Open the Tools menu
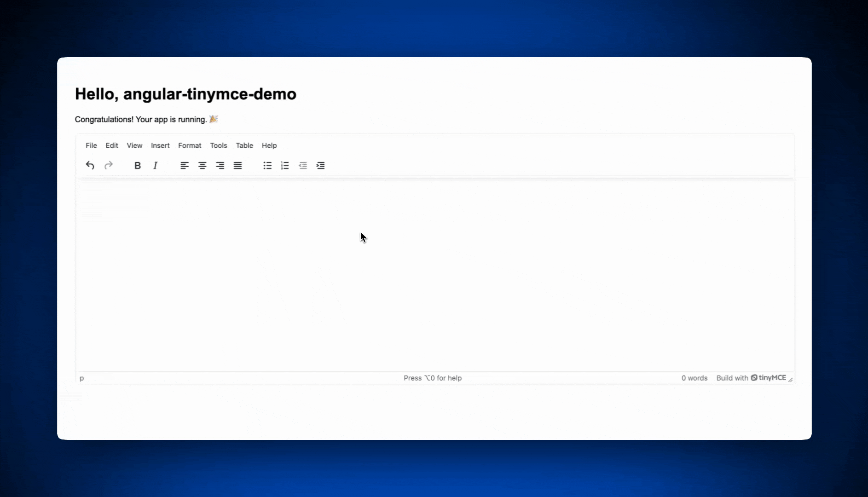The width and height of the screenshot is (868, 497). pyautogui.click(x=219, y=145)
